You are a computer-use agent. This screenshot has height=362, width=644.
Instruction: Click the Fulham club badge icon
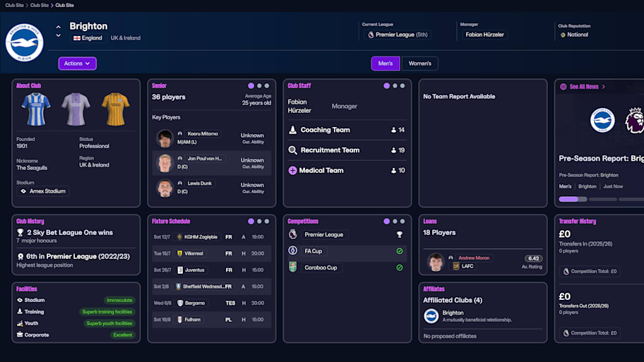(179, 320)
